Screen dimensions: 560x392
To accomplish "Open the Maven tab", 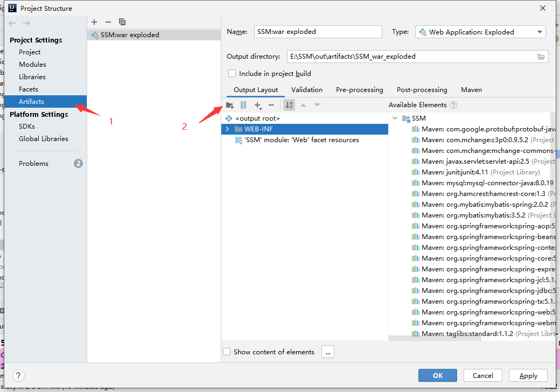I will click(471, 89).
